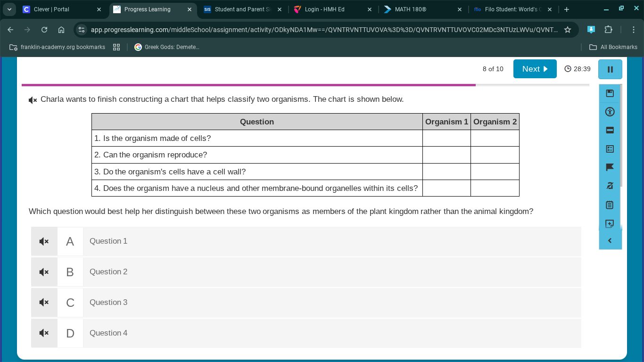Open Chrome browser menu with three dots

point(634,29)
